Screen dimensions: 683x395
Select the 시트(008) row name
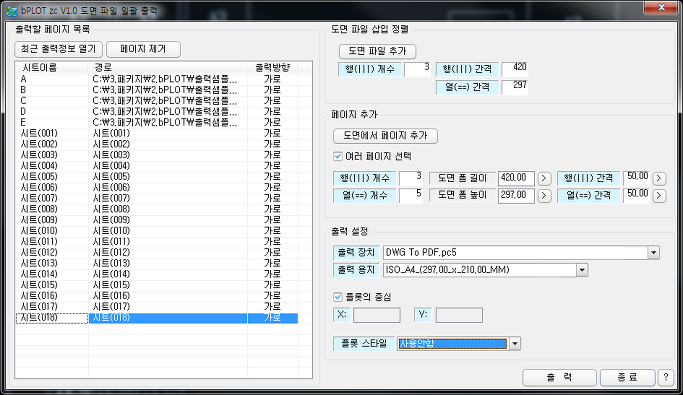39,209
